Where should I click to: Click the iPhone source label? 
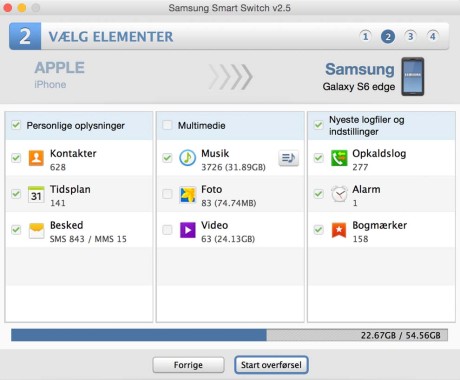(50, 85)
